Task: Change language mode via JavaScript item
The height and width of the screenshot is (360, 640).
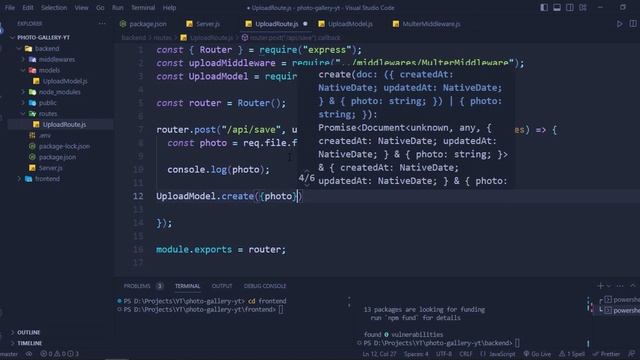Action: [x=498, y=354]
